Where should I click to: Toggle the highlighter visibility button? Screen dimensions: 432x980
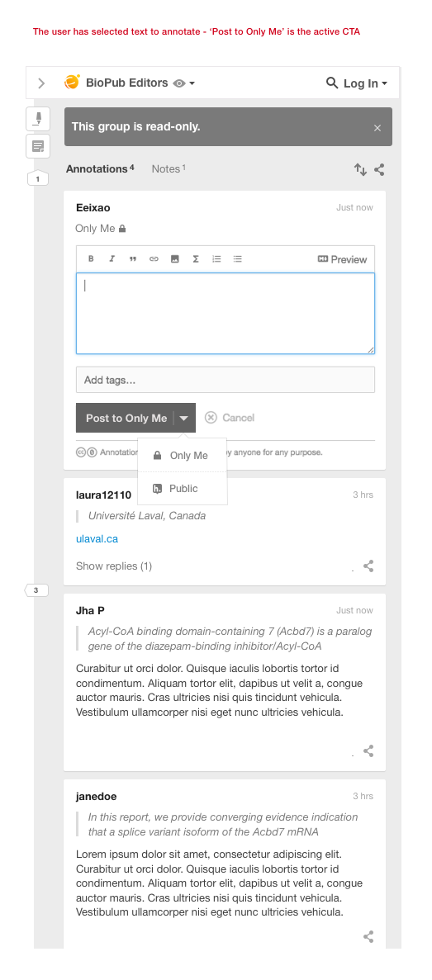pos(38,119)
